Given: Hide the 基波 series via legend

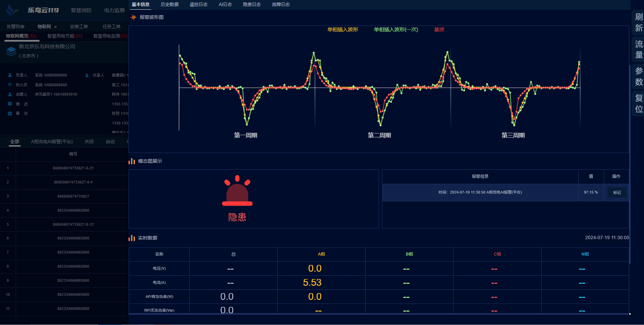Looking at the screenshot, I should pyautogui.click(x=439, y=30).
